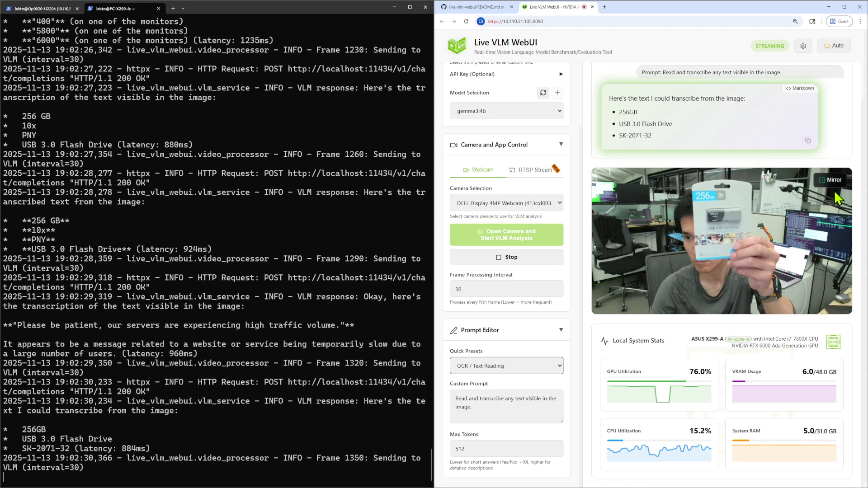Add a new model with the plus icon
The image size is (868, 488).
point(557,93)
